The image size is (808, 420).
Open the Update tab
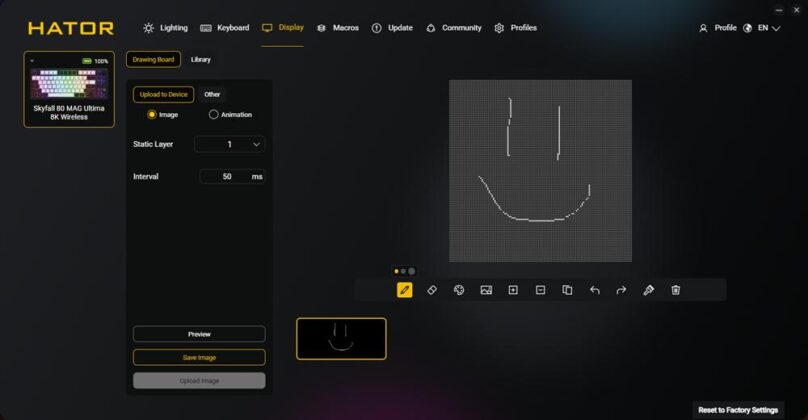(x=392, y=28)
